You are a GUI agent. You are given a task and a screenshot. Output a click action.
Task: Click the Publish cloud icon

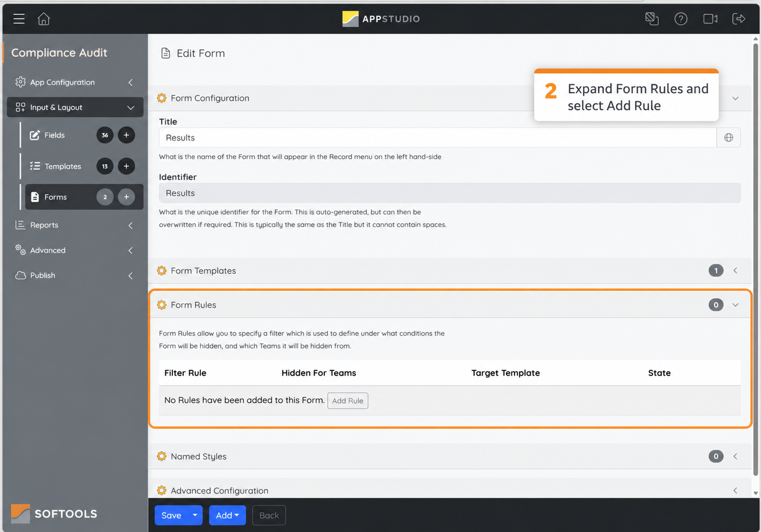(x=20, y=275)
